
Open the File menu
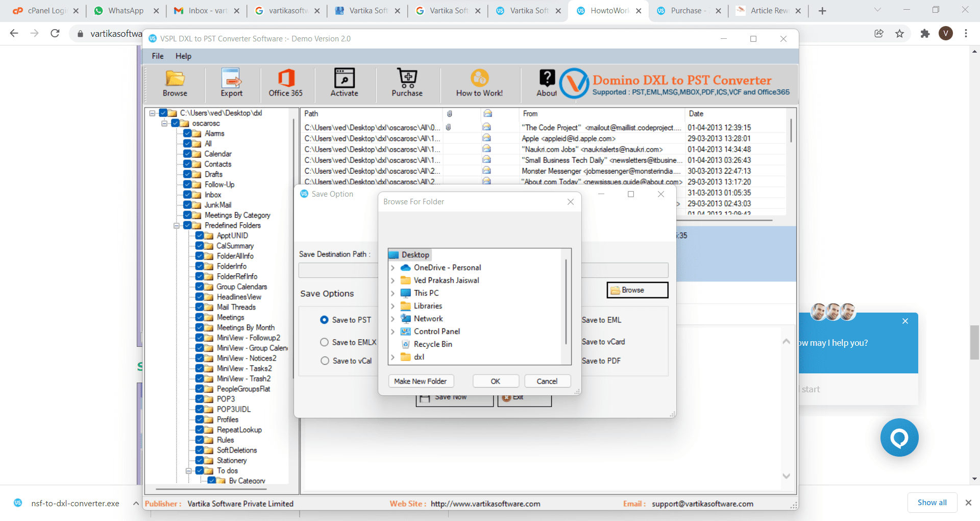pyautogui.click(x=158, y=56)
